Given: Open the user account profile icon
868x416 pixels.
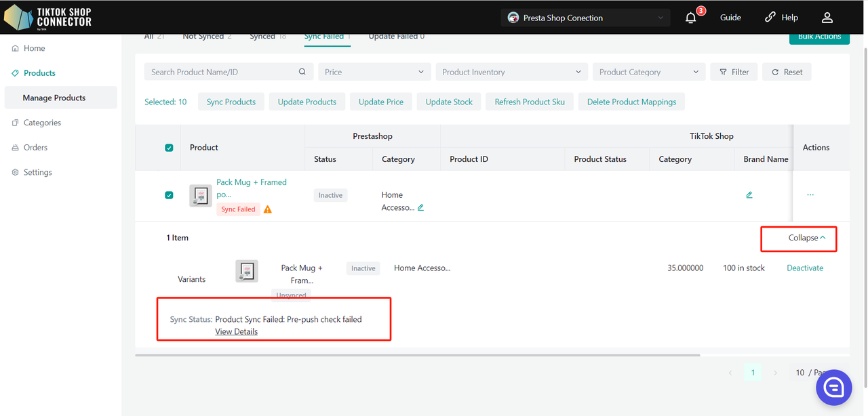Looking at the screenshot, I should click(x=827, y=18).
